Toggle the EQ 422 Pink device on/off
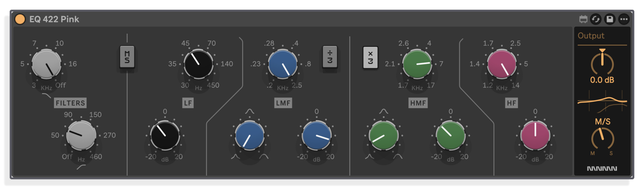 (20, 19)
